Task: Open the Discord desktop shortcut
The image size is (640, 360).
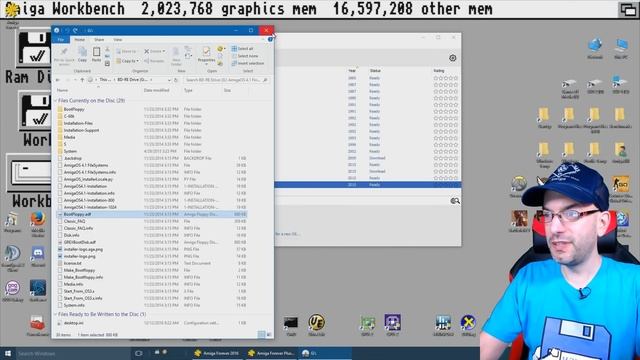Action: 38,253
